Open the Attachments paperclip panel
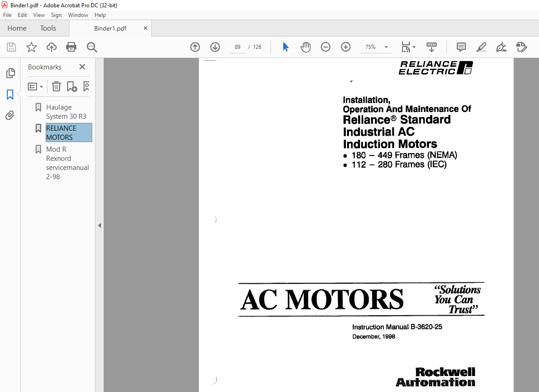 click(10, 115)
